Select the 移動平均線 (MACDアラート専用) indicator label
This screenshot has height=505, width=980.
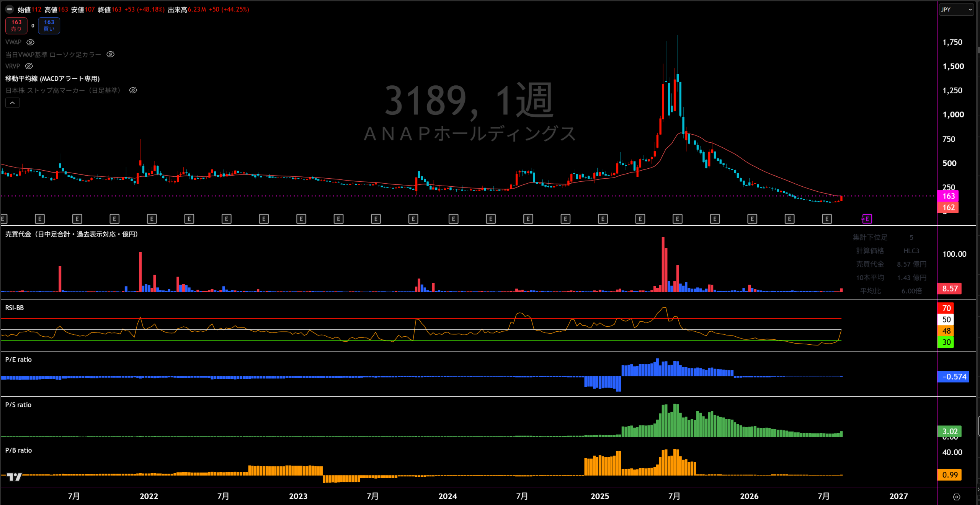pos(52,78)
